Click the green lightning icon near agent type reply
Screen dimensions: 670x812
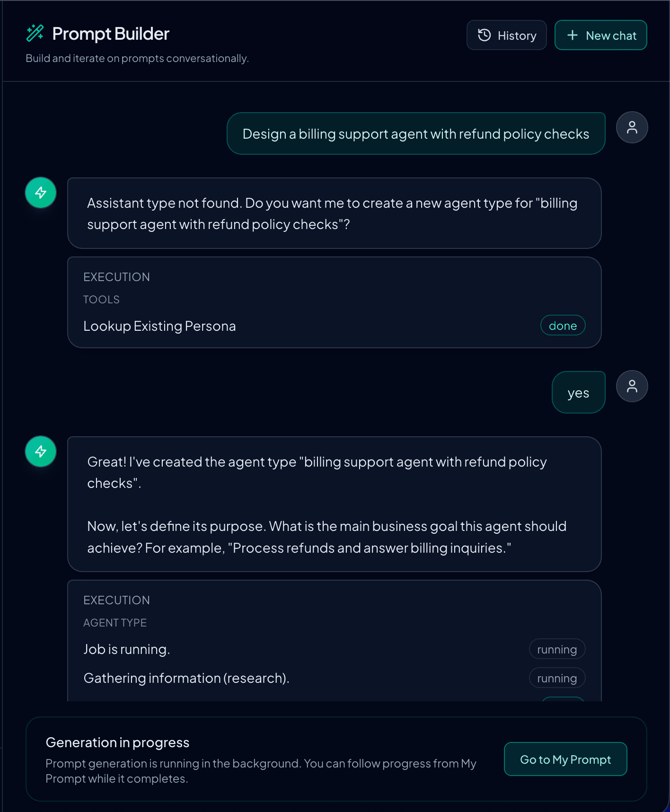pos(40,451)
